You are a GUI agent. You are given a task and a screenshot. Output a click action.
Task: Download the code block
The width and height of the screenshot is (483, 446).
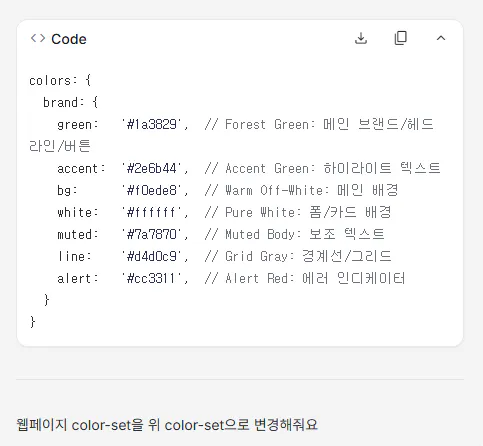[x=361, y=38]
